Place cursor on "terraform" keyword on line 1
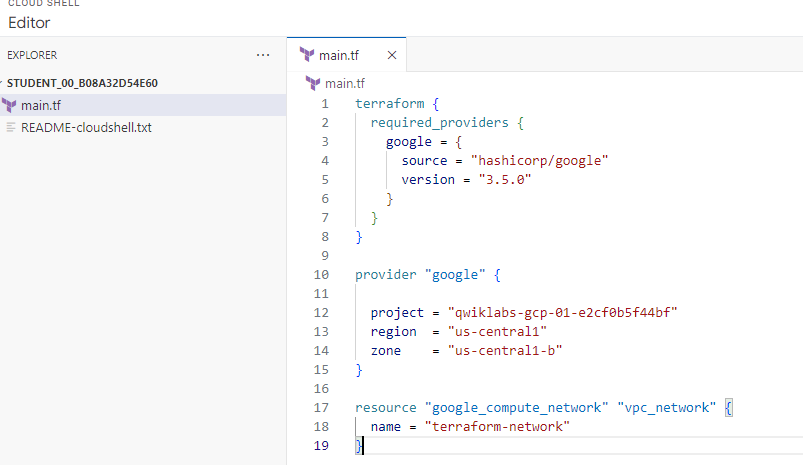Screen dimensions: 803x465 click(x=390, y=104)
